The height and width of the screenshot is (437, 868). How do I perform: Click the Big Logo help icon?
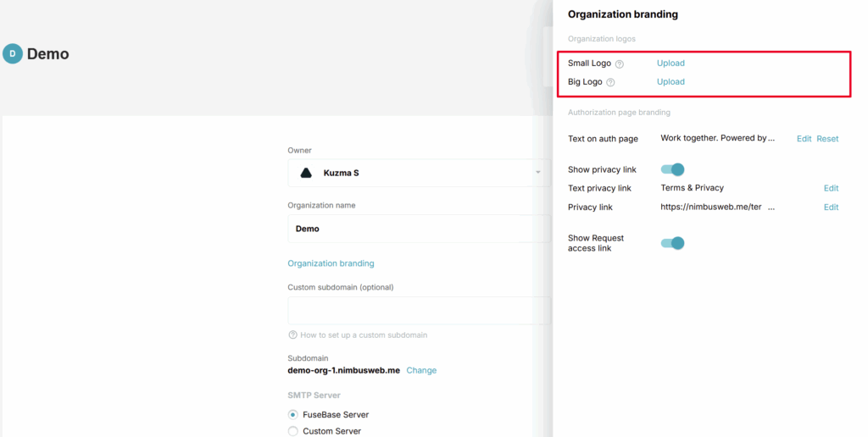pos(610,82)
